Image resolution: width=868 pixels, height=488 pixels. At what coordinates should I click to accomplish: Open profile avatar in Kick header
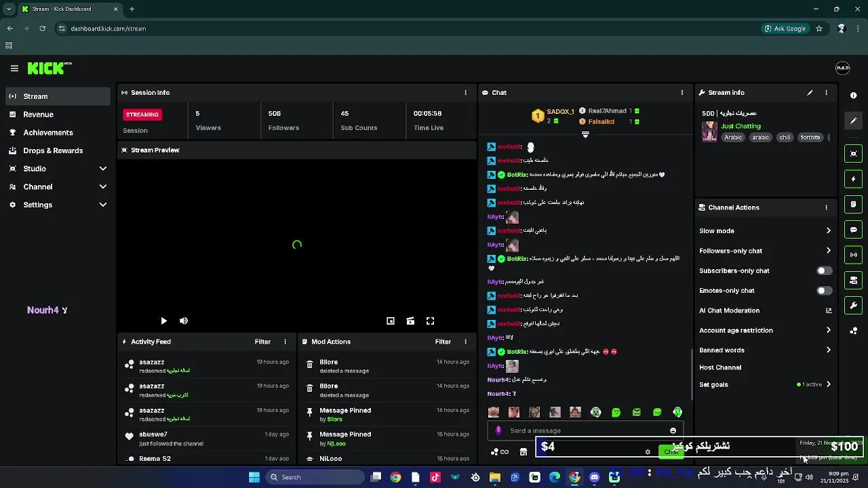click(x=843, y=68)
